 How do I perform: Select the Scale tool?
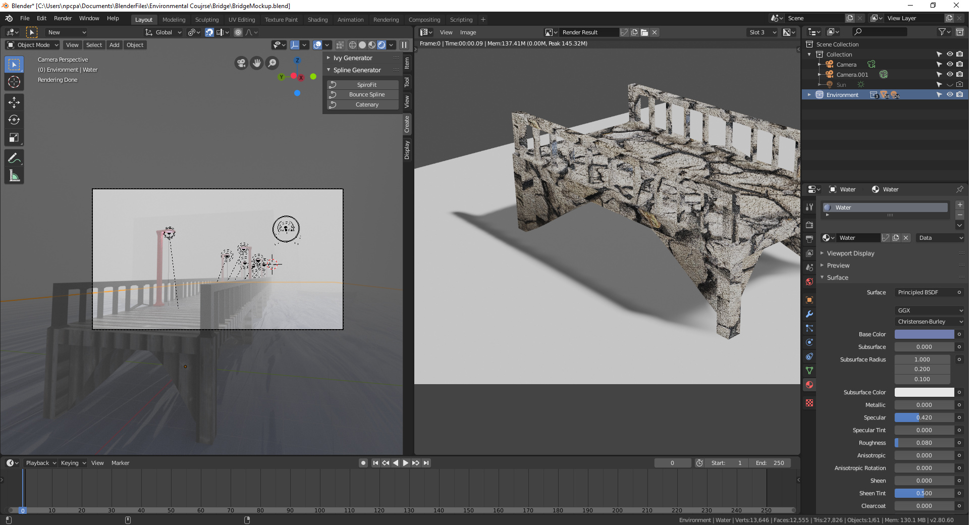tap(14, 138)
